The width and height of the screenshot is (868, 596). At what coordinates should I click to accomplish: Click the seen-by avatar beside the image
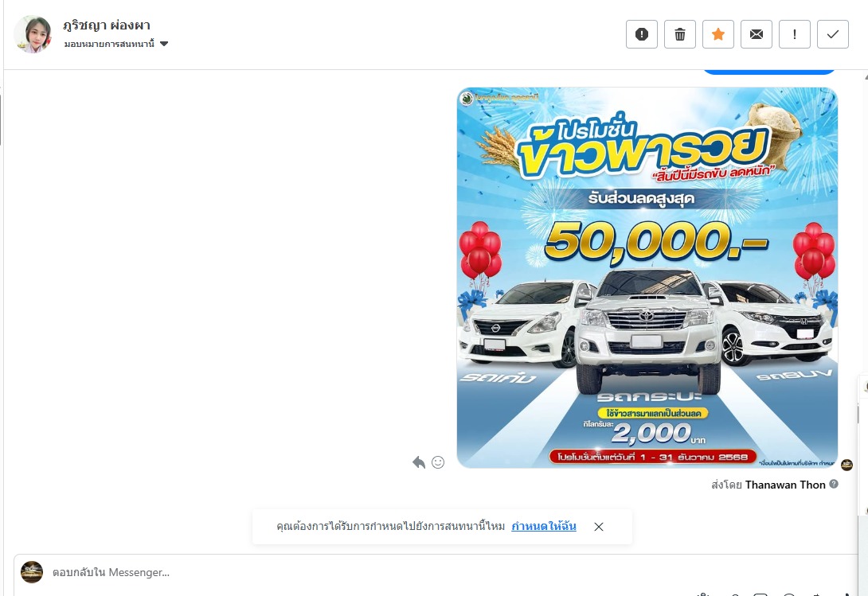(847, 465)
